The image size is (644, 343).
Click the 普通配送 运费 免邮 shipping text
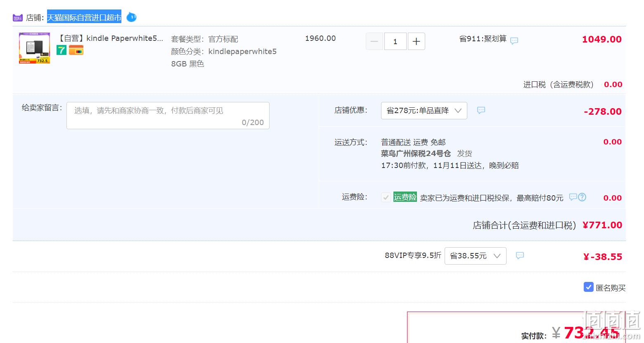click(413, 142)
